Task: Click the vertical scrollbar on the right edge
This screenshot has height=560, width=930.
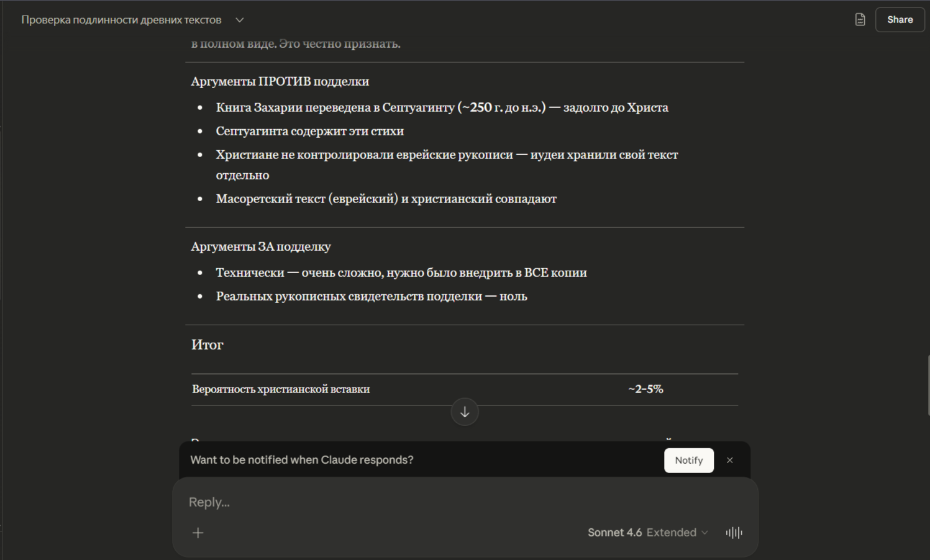Action: [928, 385]
